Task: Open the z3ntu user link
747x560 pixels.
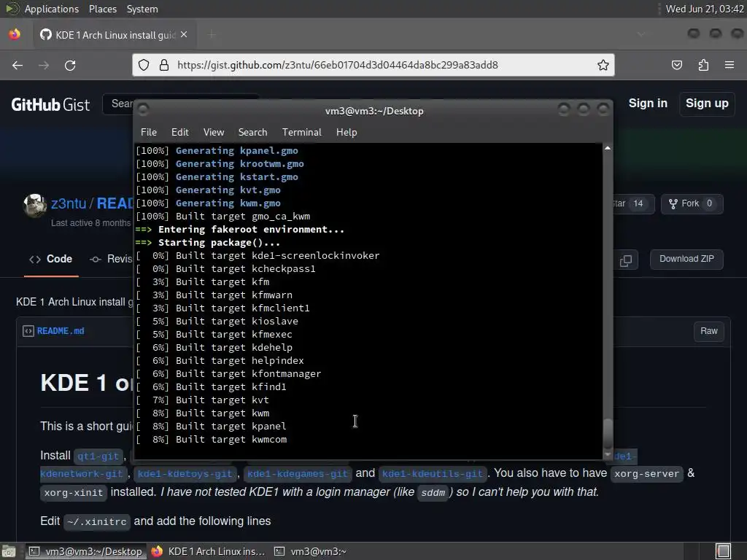Action: 69,204
